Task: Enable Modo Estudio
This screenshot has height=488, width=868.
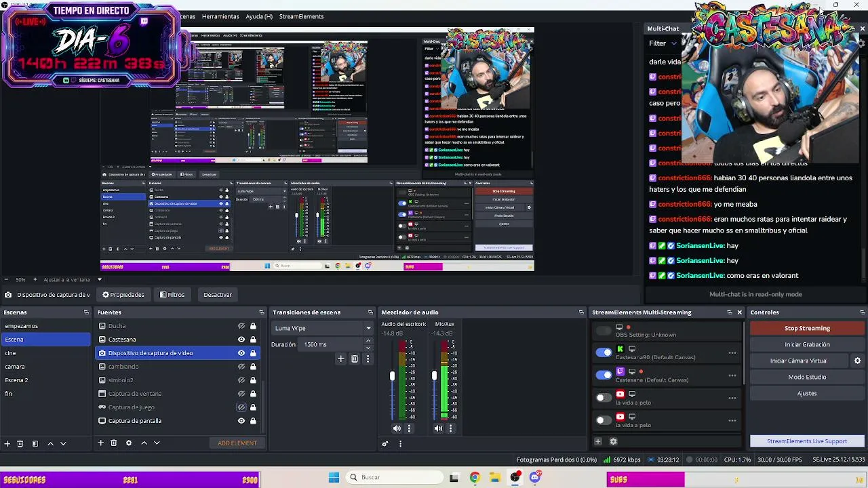Action: click(807, 377)
